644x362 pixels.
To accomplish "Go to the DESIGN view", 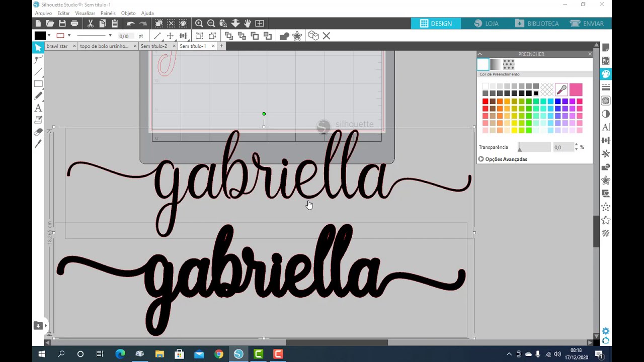I will pyautogui.click(x=436, y=24).
